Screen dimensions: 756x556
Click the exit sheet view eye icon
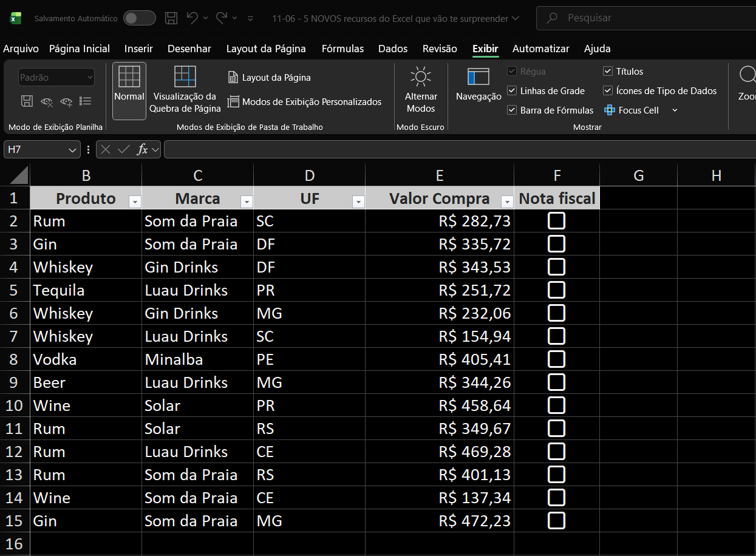[x=46, y=101]
